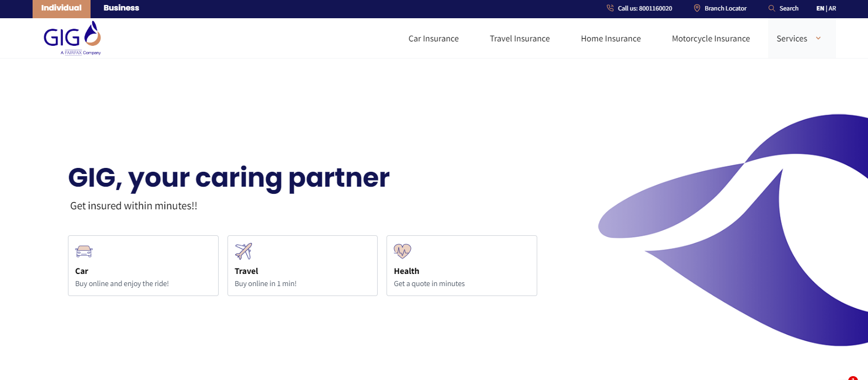This screenshot has width=868, height=380.
Task: Click the Search text link
Action: click(x=788, y=8)
